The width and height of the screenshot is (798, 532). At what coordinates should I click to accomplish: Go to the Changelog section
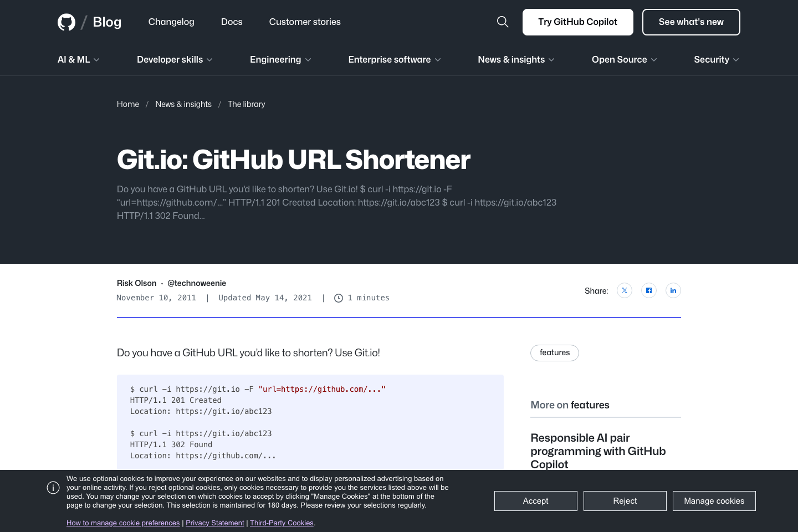pos(171,22)
